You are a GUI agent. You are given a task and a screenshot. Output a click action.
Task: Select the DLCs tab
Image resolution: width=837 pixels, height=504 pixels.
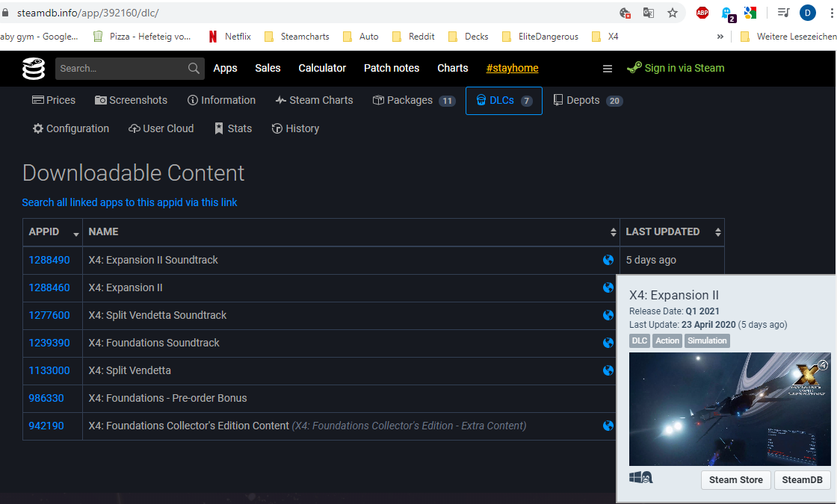pos(504,100)
